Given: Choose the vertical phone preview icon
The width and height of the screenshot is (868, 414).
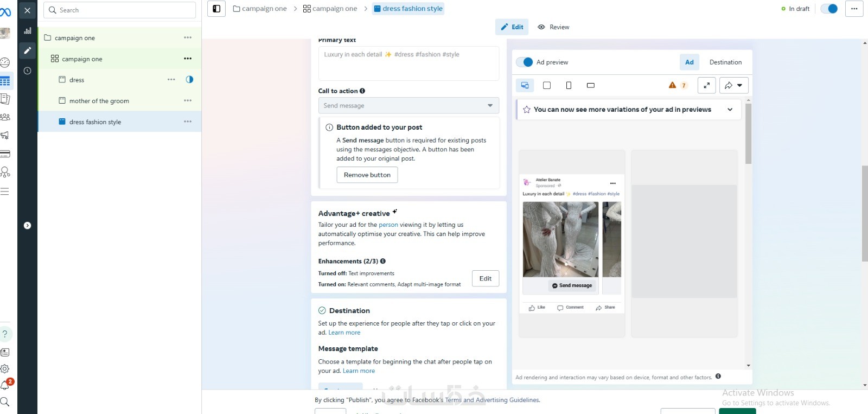Looking at the screenshot, I should click(569, 85).
